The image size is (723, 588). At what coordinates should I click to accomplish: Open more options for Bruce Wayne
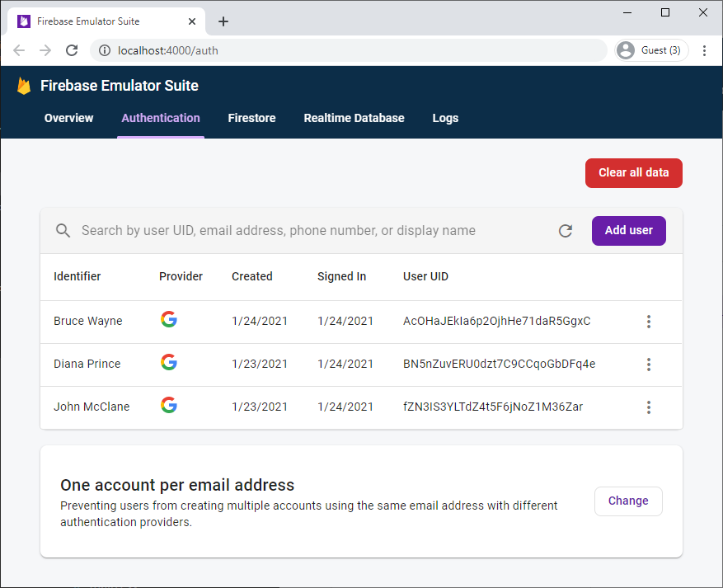pyautogui.click(x=649, y=322)
